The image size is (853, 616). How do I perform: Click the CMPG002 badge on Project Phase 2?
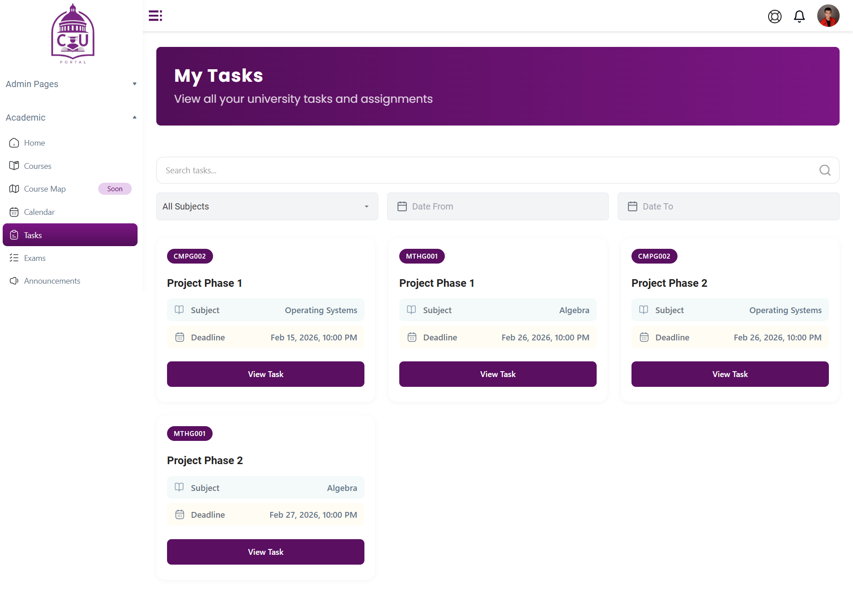click(x=654, y=256)
